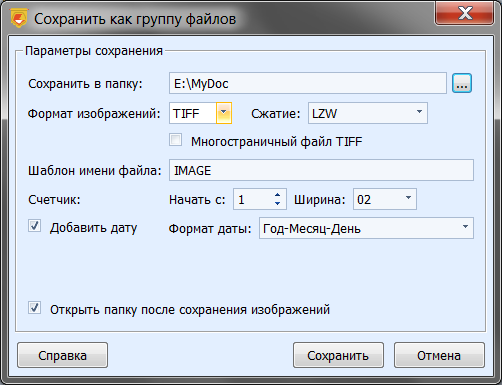
Task: Click the Многостраничный файл TIFF label
Action: click(x=276, y=142)
